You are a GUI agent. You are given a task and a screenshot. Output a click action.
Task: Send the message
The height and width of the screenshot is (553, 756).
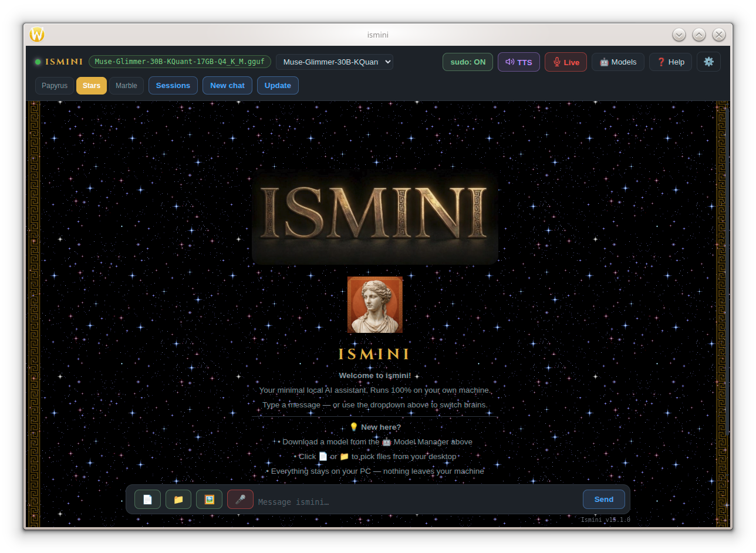click(x=603, y=500)
